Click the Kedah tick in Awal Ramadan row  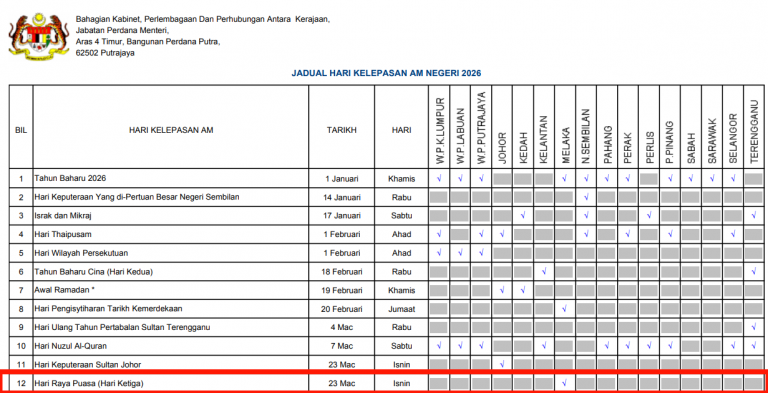click(523, 291)
